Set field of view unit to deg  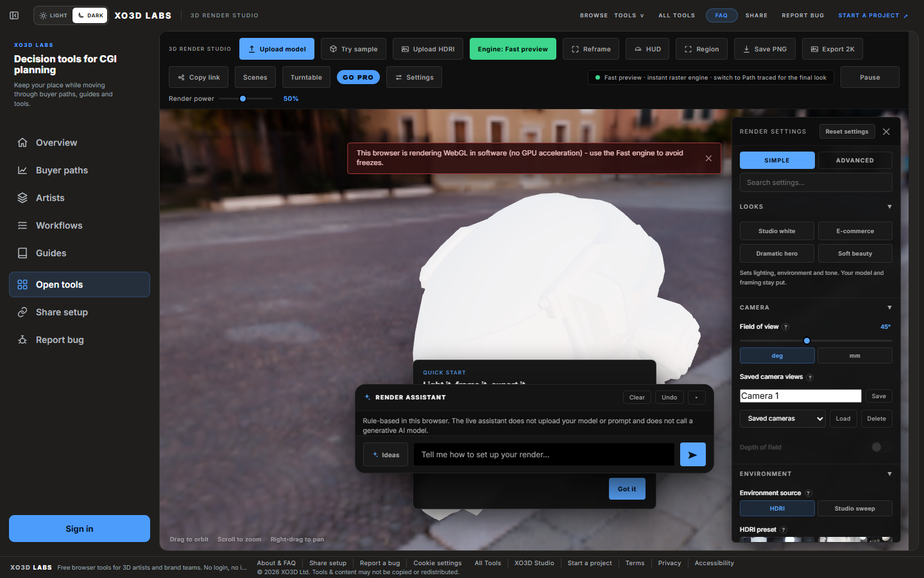(777, 356)
